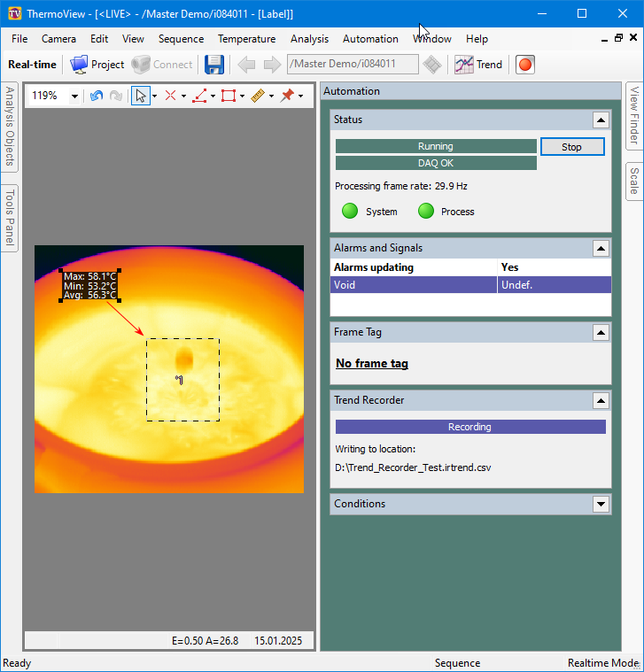Close the inner document window

[x=632, y=38]
